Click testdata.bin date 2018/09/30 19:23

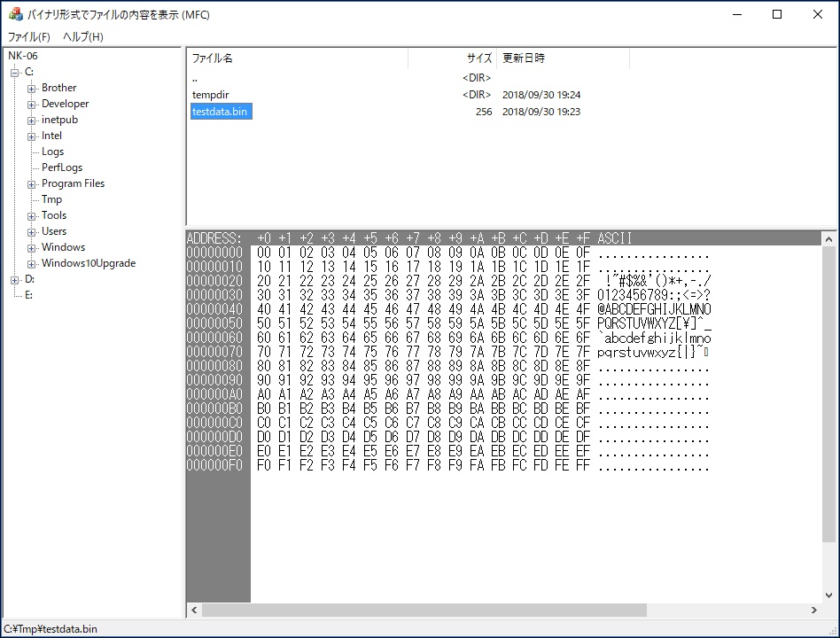(x=541, y=112)
